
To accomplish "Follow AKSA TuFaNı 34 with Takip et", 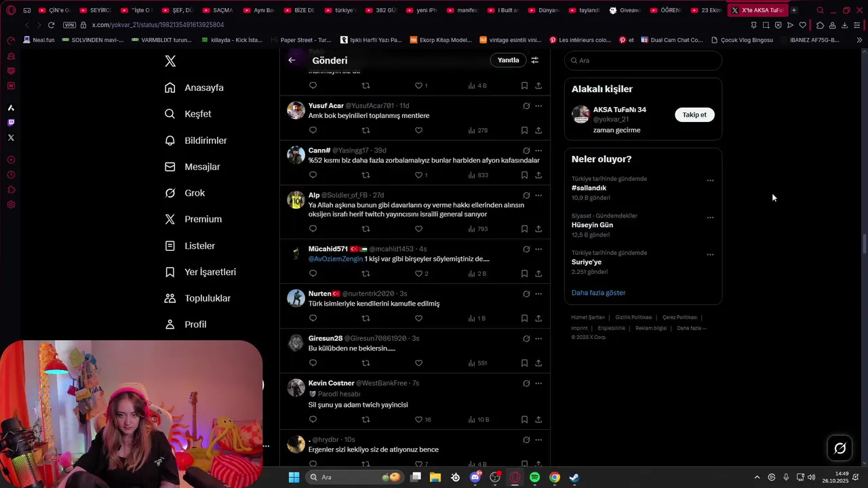I will coord(694,115).
